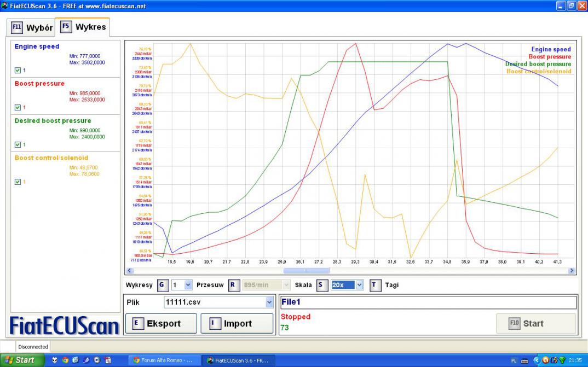The image size is (588, 367).
Task: Click the Boost control/solenoid side panel heading
Action: click(51, 158)
